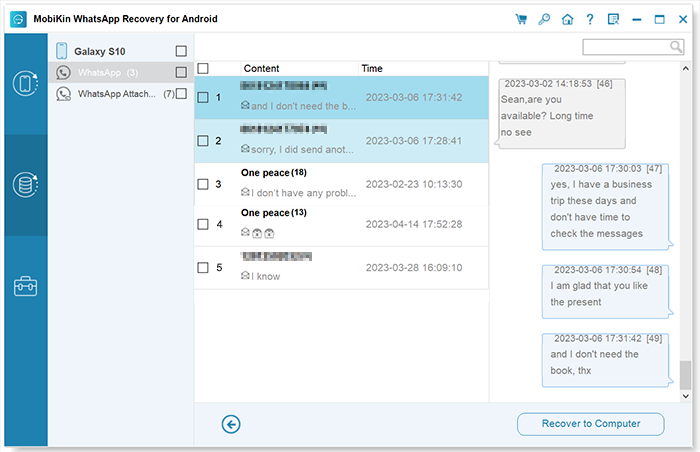The height and width of the screenshot is (452, 700).
Task: Close the MobiKin window
Action: (683, 19)
